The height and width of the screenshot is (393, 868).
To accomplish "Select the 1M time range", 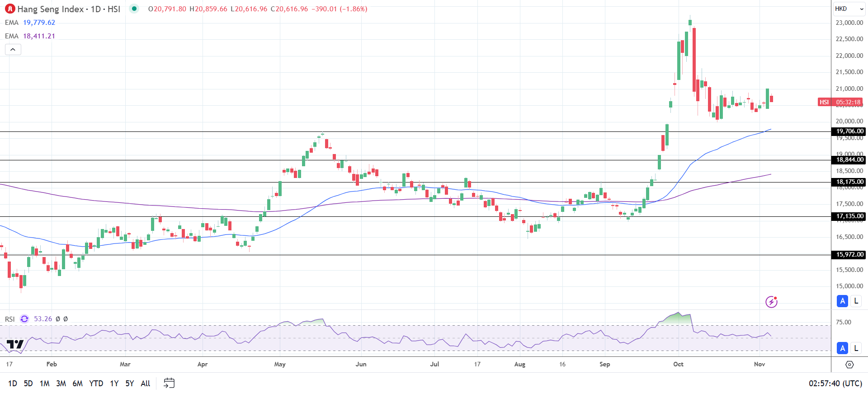I will 44,384.
